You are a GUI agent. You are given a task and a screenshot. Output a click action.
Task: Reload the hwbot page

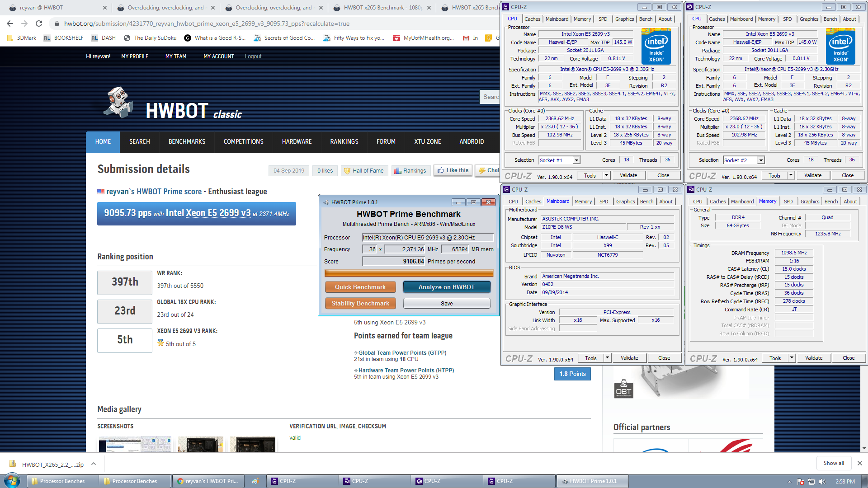pos(39,23)
